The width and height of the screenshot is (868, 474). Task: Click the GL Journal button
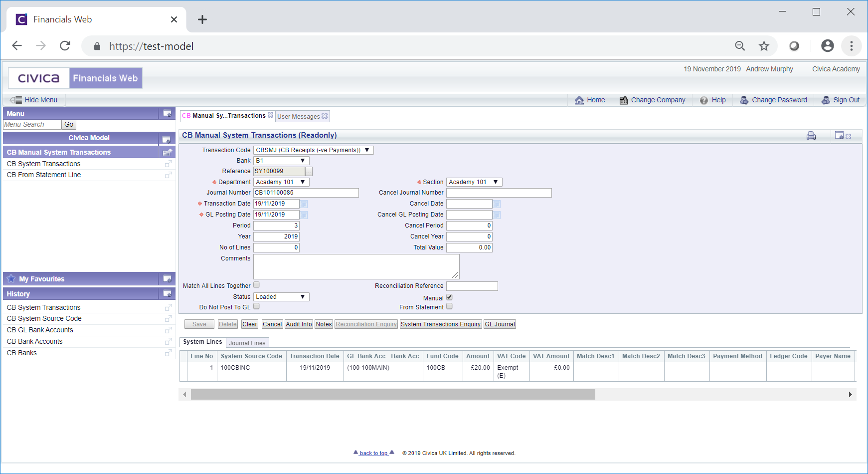[500, 324]
